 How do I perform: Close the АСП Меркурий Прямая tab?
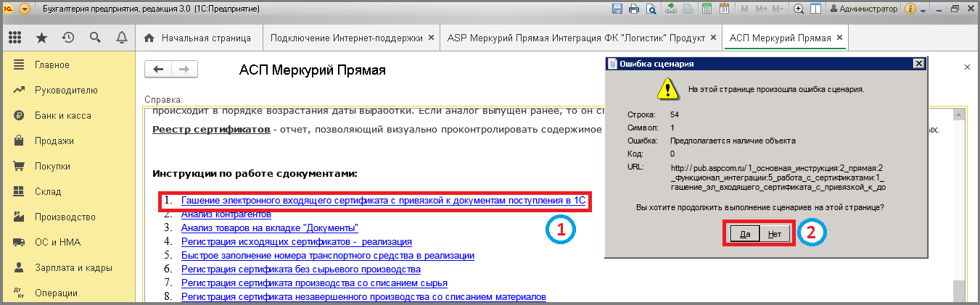(x=840, y=38)
